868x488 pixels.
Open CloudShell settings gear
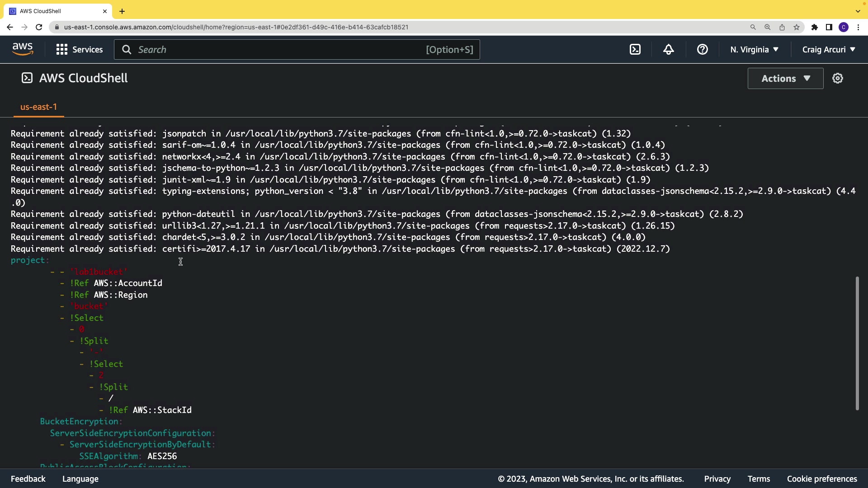point(838,79)
